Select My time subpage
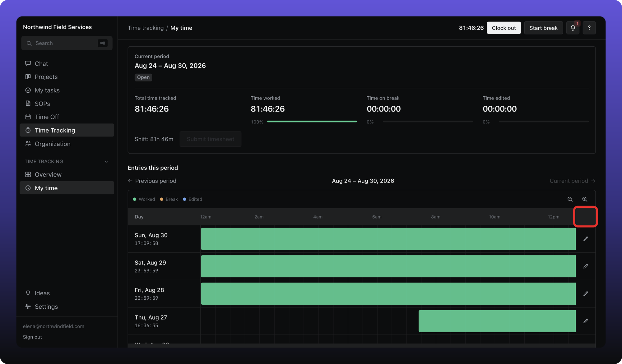Image resolution: width=622 pixels, height=364 pixels. (x=67, y=188)
